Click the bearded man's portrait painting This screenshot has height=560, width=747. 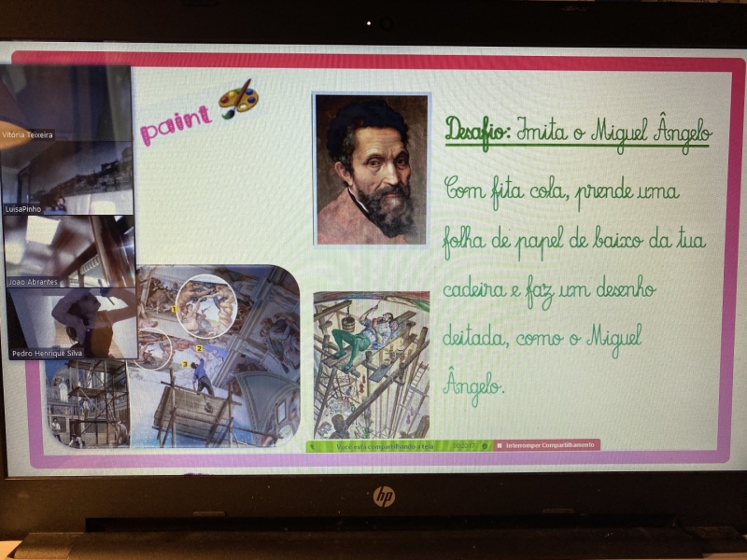(x=372, y=170)
